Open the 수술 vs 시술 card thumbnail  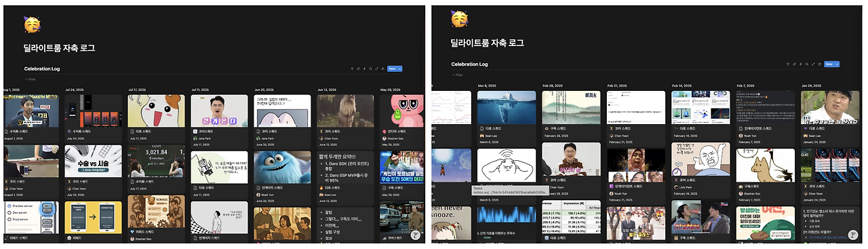point(94,161)
